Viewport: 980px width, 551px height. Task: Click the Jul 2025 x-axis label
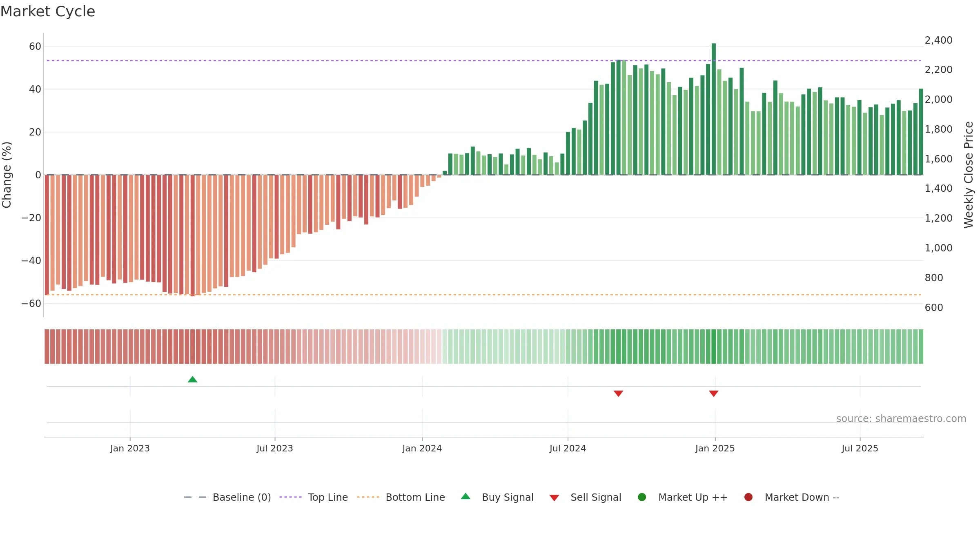click(860, 449)
